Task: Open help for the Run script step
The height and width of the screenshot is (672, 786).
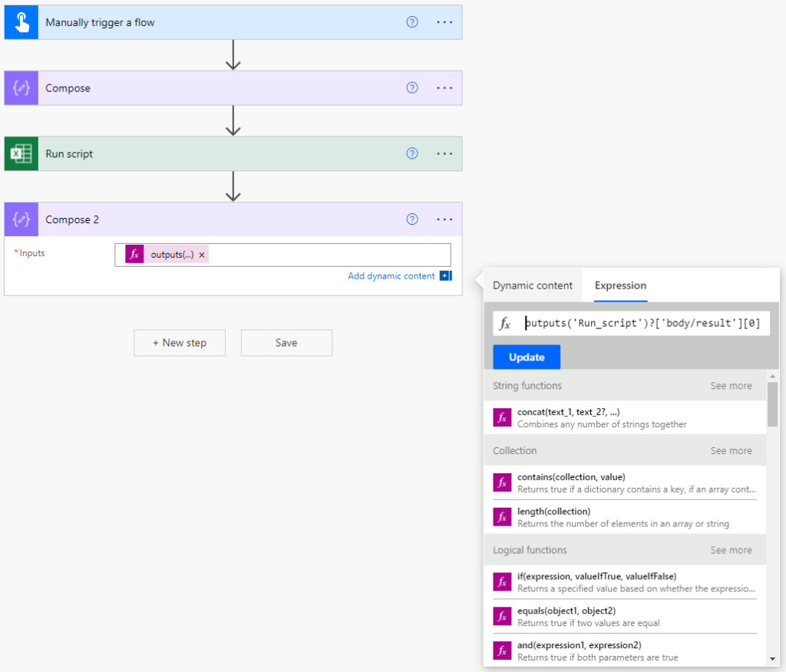Action: point(412,153)
